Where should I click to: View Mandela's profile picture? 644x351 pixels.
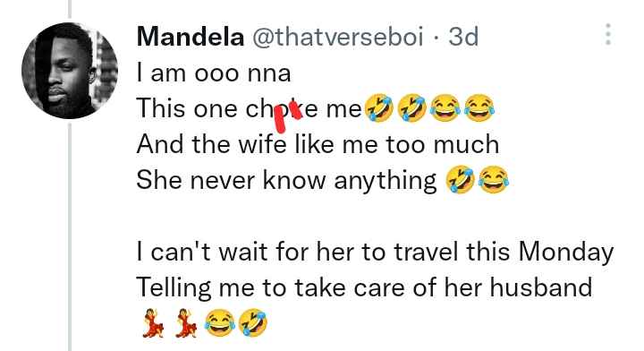pos(70,71)
